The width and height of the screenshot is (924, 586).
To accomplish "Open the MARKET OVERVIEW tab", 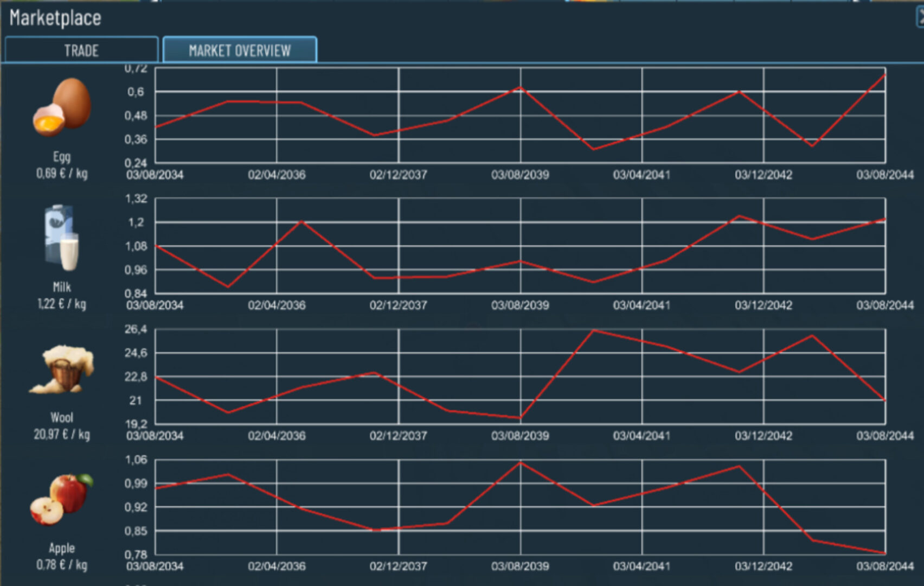I will 240,50.
